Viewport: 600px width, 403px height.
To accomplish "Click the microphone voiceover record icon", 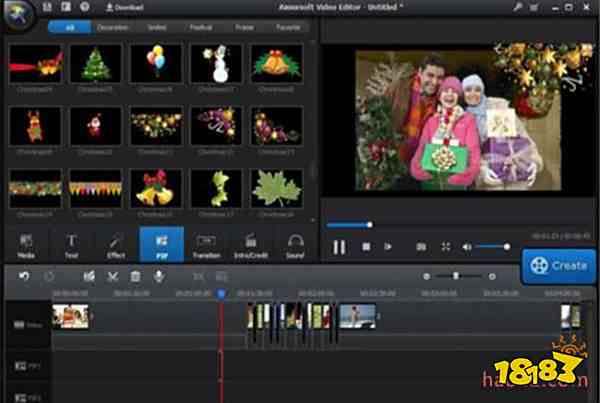I will [158, 276].
